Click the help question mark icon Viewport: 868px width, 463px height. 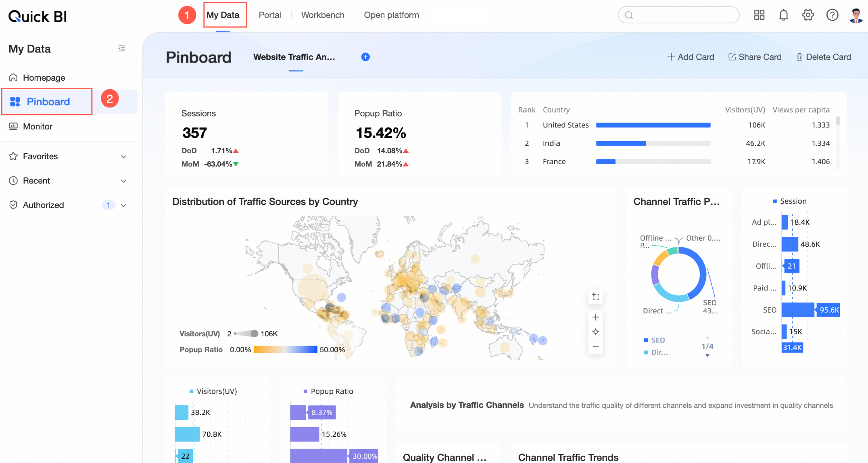[832, 15]
